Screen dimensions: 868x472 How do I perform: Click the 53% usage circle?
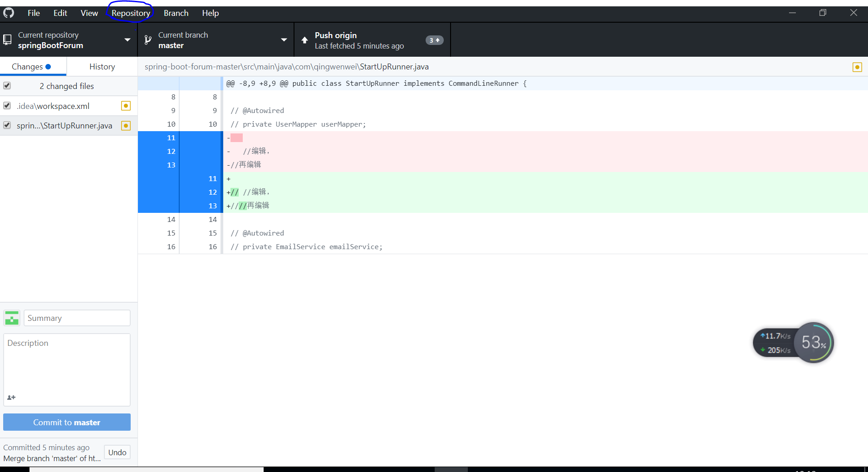click(814, 342)
